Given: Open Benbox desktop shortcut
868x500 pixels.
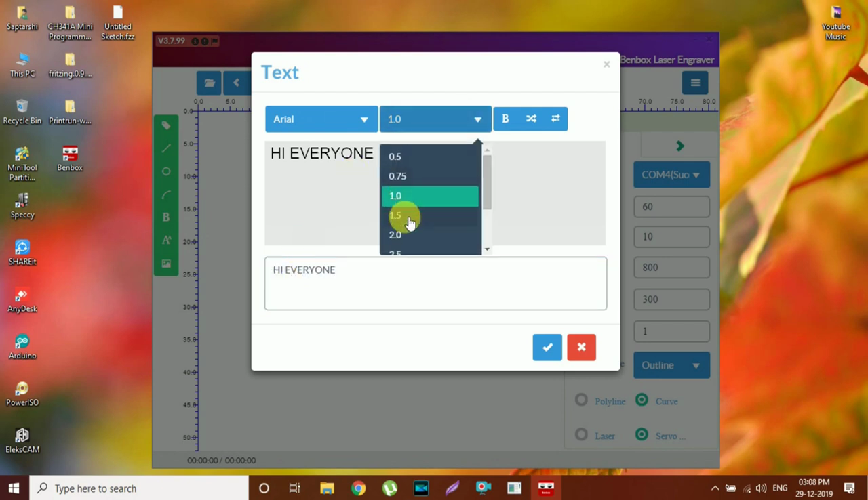Looking at the screenshot, I should pos(70,159).
